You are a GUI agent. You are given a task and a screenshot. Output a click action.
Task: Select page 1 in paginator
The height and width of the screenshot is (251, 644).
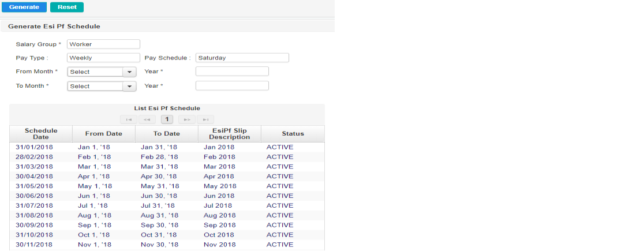tap(167, 119)
